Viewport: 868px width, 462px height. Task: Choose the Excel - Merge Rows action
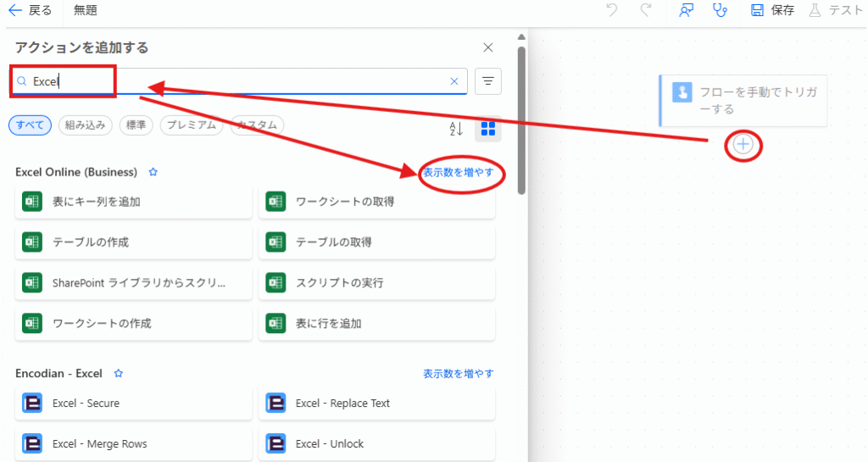pyautogui.click(x=133, y=443)
